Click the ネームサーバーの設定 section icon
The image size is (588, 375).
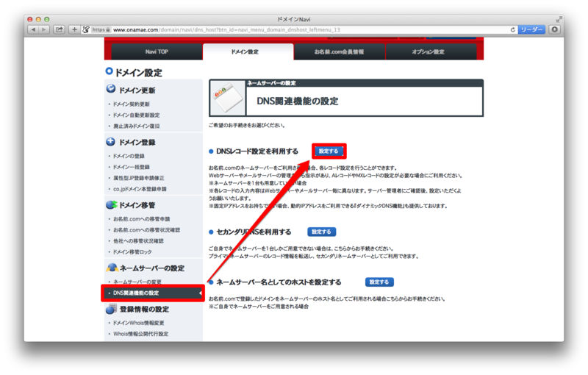pos(112,268)
